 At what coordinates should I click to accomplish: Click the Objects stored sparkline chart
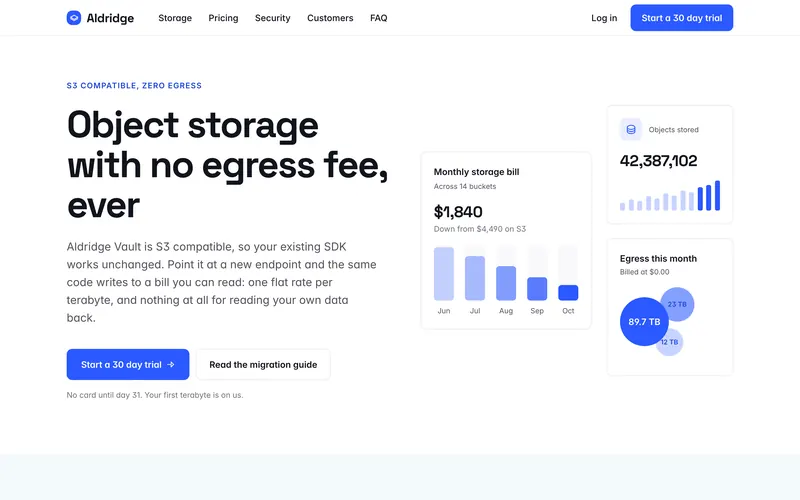pos(670,195)
